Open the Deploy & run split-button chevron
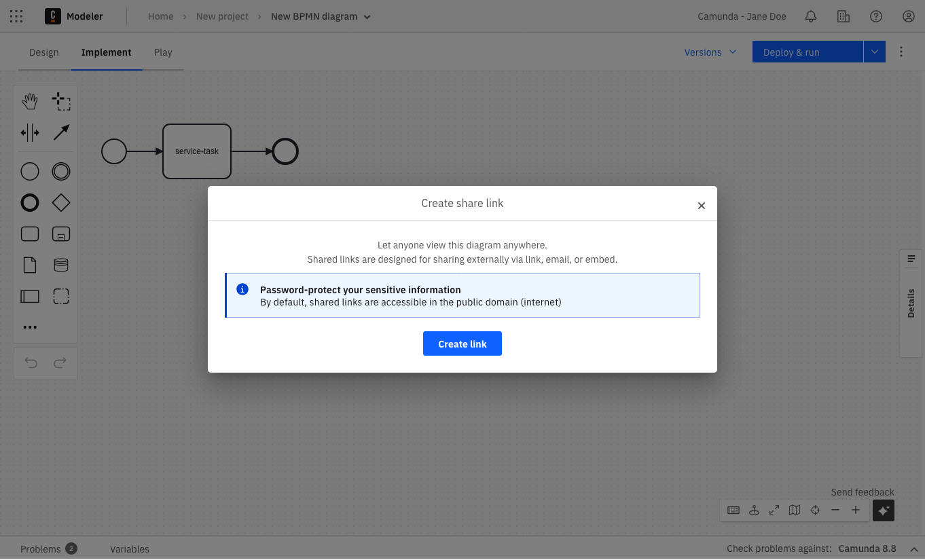925x560 pixels. point(875,52)
